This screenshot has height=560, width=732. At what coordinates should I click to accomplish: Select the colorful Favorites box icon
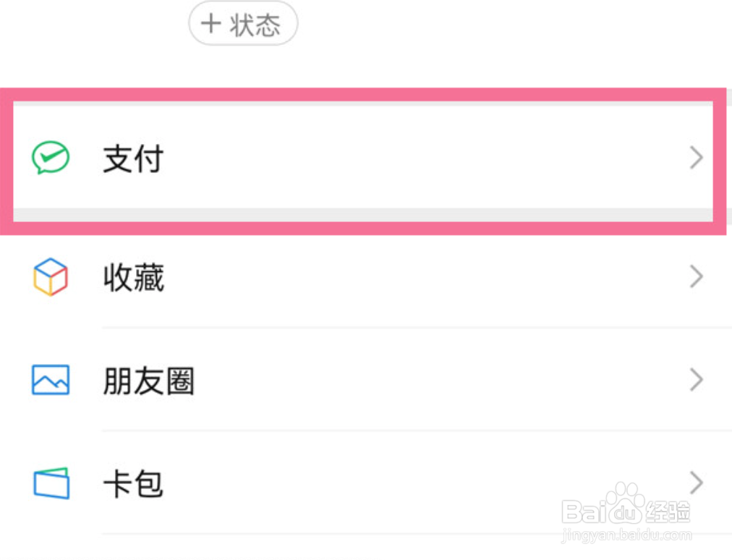48,277
